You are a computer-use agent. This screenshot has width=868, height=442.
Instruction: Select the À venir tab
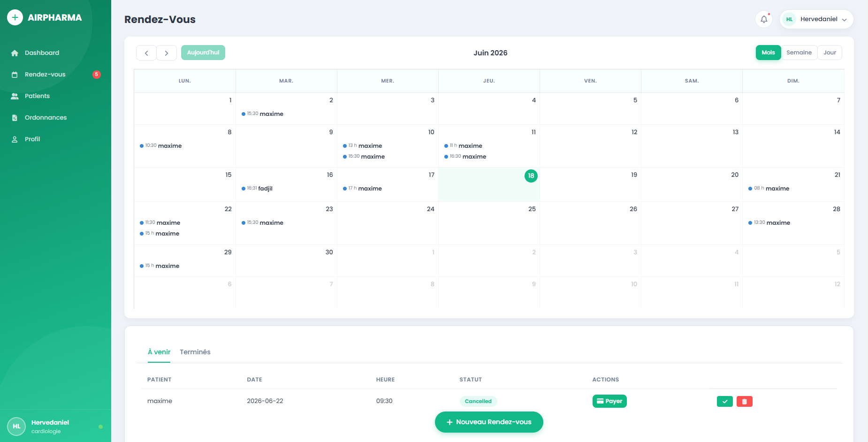tap(159, 352)
